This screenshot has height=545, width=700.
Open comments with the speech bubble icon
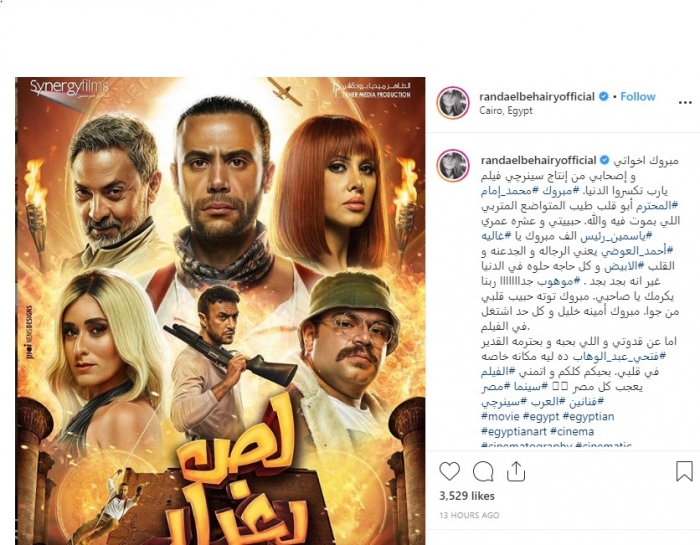coord(483,471)
